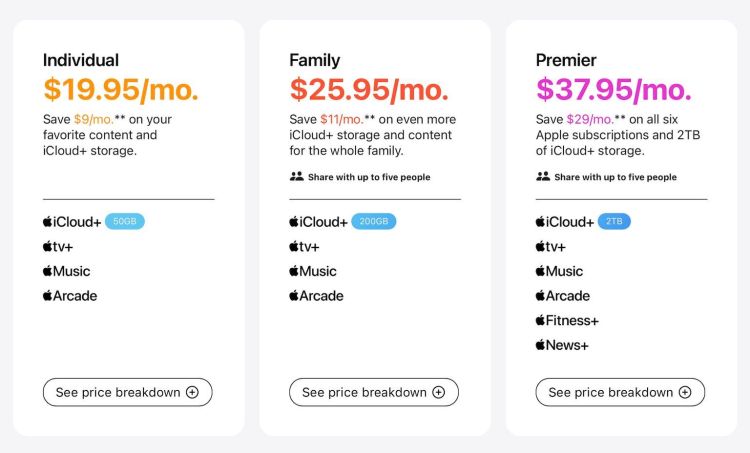Image resolution: width=750 pixels, height=453 pixels.
Task: Expand Individual plan price breakdown
Action: [x=127, y=392]
